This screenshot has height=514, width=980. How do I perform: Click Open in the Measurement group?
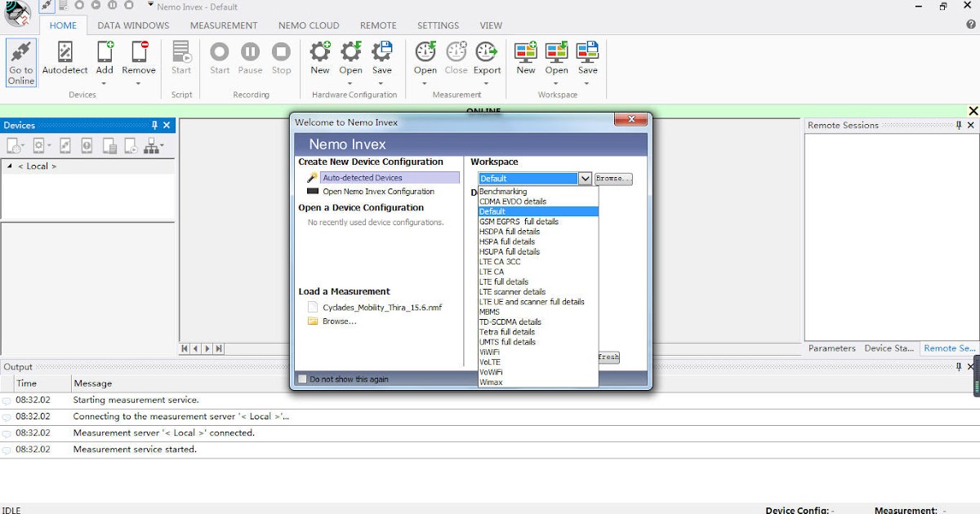425,59
